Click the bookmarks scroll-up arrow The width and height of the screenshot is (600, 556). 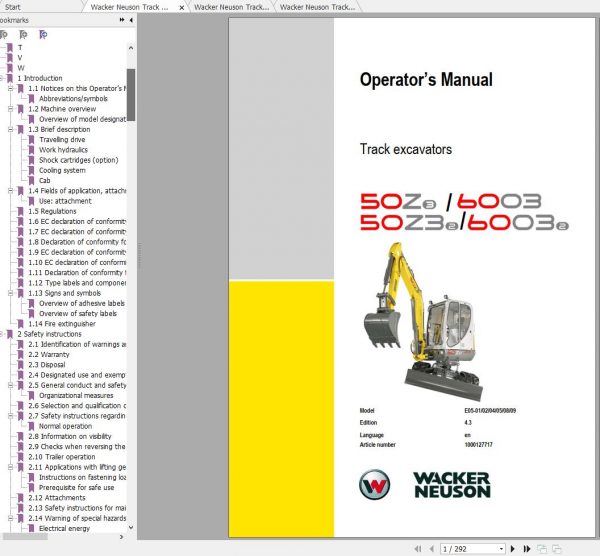[131, 48]
